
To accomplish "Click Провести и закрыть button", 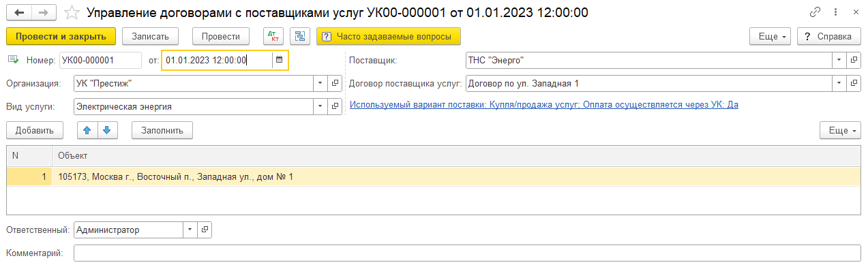I will pos(61,36).
